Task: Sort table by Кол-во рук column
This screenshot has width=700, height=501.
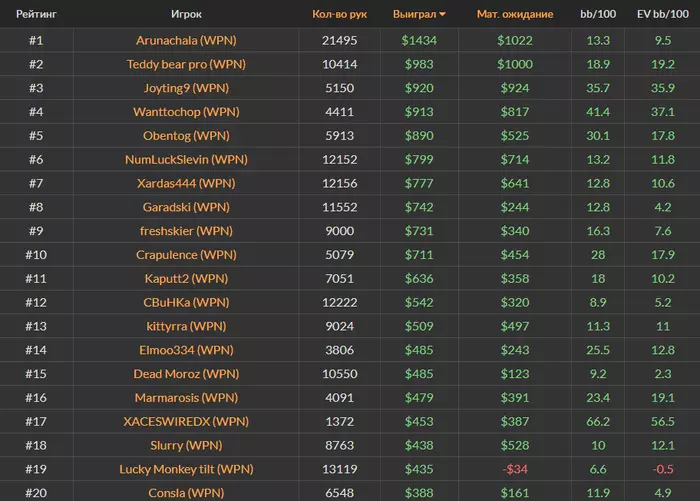Action: point(340,15)
